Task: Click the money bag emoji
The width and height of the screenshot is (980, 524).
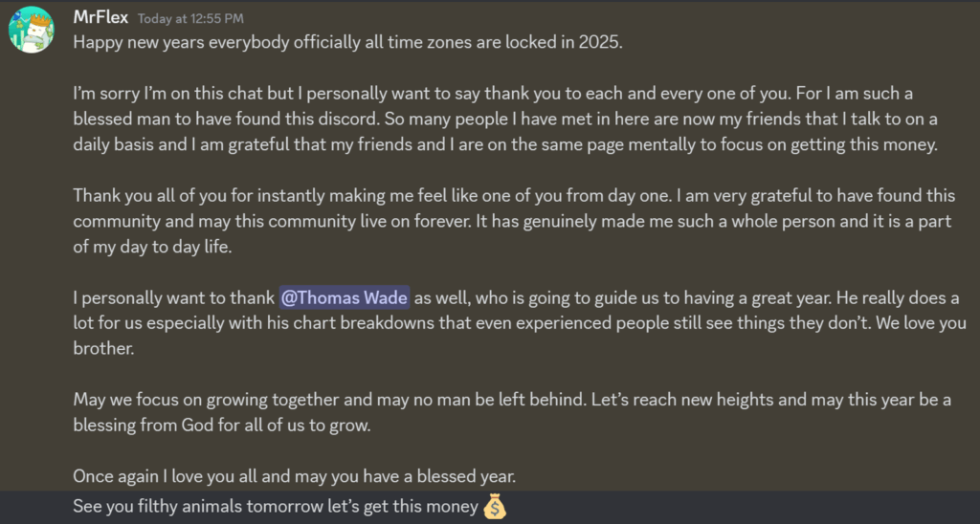Action: tap(495, 507)
